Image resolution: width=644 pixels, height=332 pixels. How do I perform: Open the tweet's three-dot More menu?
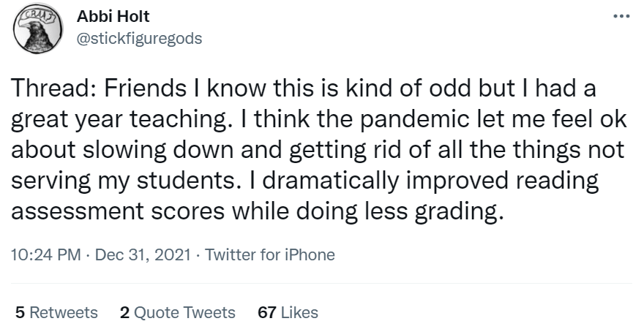621,17
